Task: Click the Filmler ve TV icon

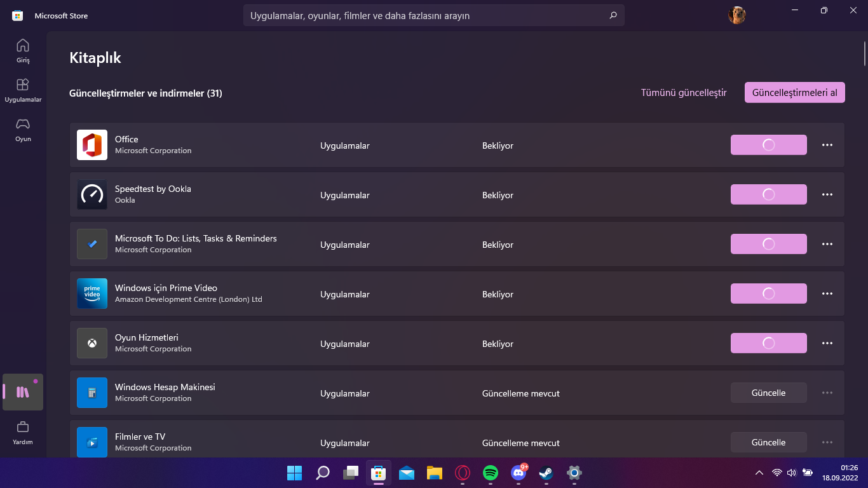Action: (x=92, y=442)
